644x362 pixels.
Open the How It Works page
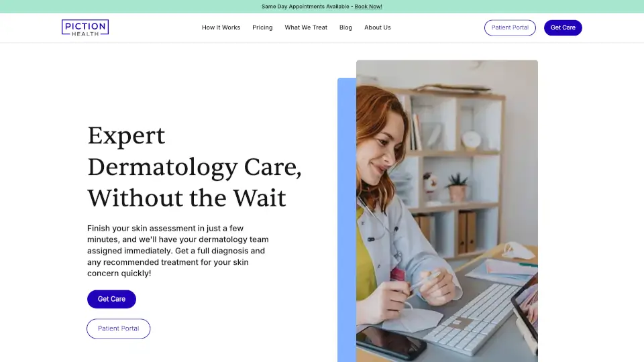coord(221,27)
